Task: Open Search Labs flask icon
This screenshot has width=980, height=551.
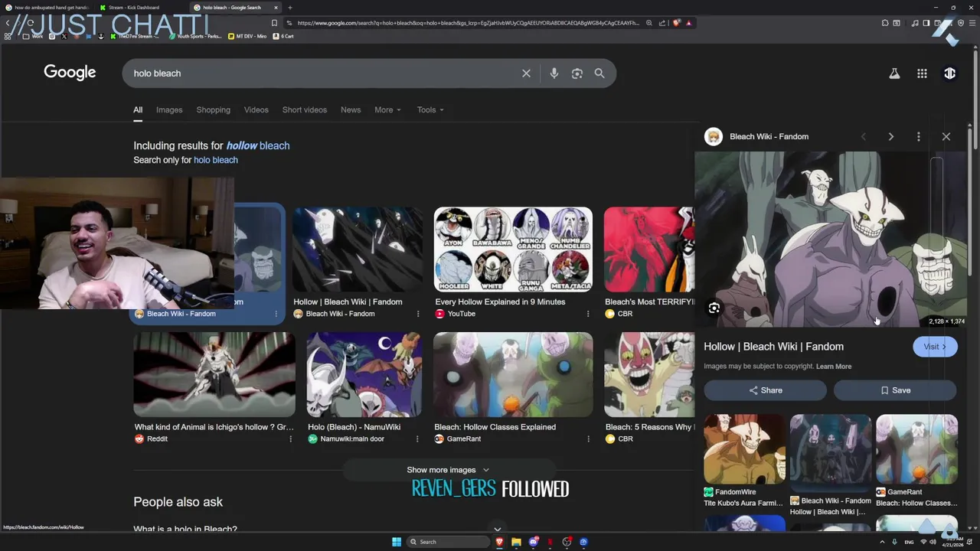Action: pyautogui.click(x=893, y=73)
